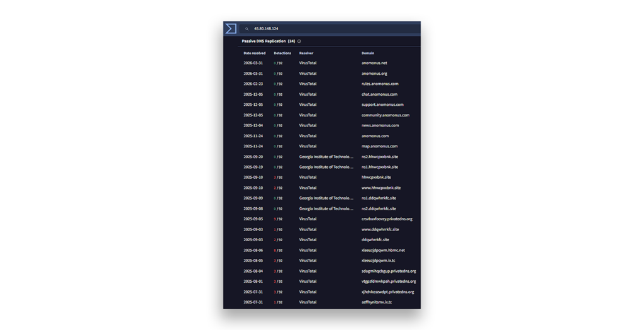Click detections 3 / 92 in xleeuzjdpqwm.ix.tc row
The width and height of the screenshot is (644, 330).
click(x=278, y=261)
